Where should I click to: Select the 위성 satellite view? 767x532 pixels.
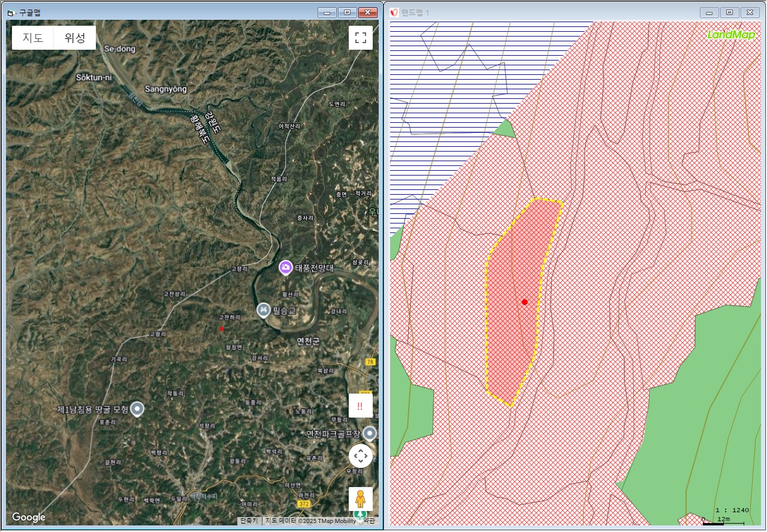75,38
